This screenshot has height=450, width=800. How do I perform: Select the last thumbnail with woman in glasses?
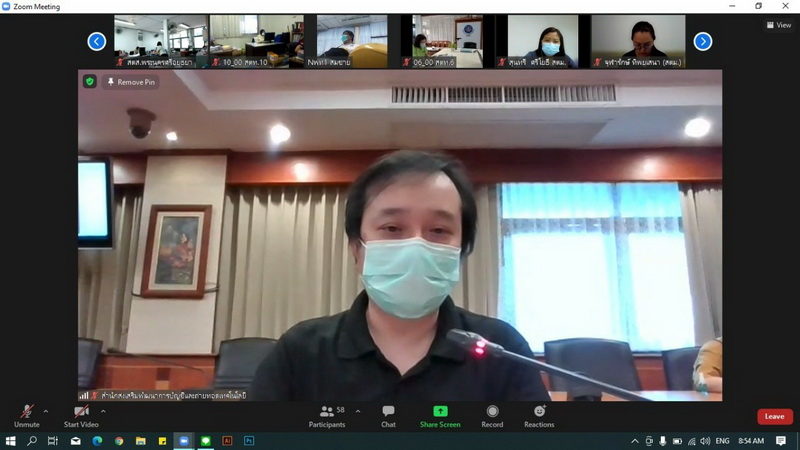638,41
